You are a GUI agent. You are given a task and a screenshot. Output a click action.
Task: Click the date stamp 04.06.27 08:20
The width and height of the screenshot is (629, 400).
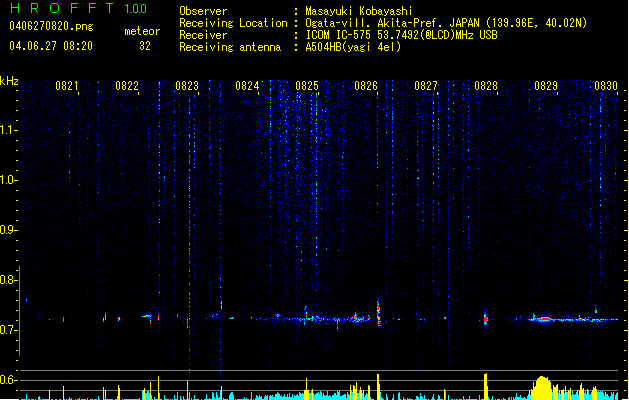click(51, 46)
